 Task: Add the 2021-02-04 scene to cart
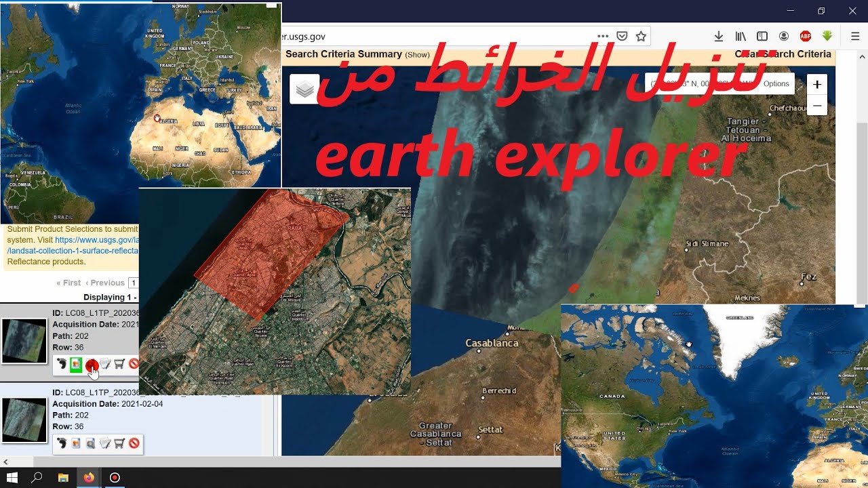click(x=119, y=443)
